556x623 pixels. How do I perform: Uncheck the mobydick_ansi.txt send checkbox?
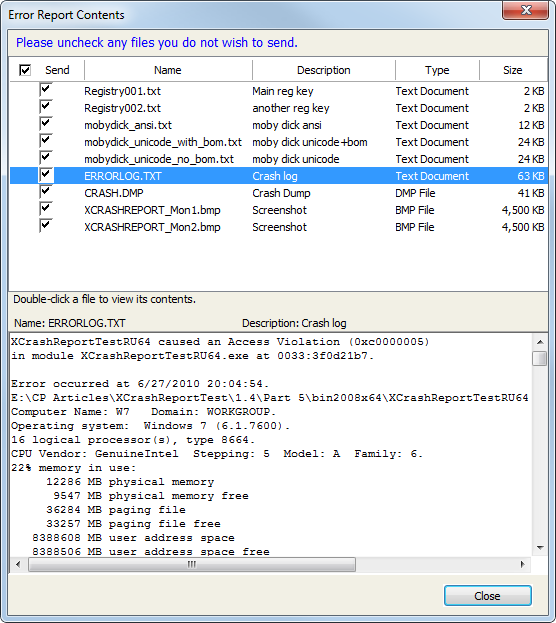point(46,124)
